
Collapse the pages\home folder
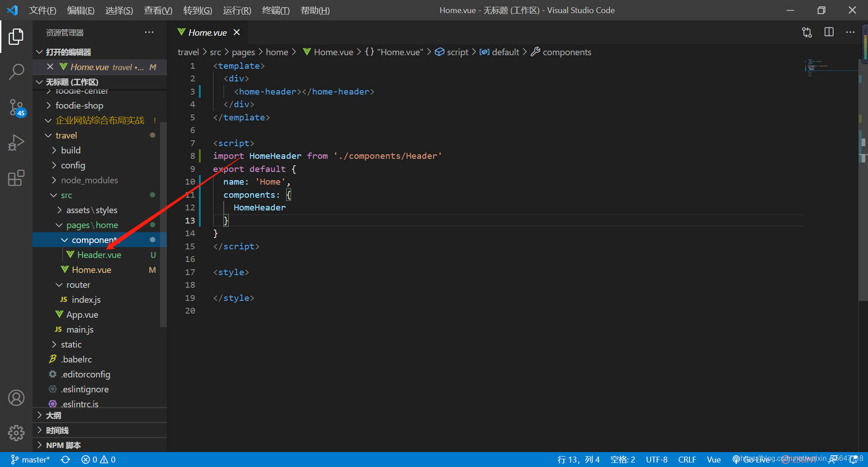(99, 225)
